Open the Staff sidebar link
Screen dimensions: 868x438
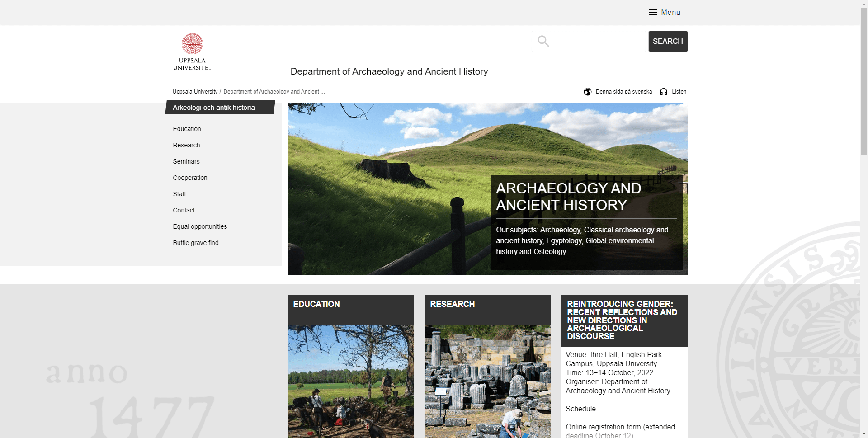179,194
